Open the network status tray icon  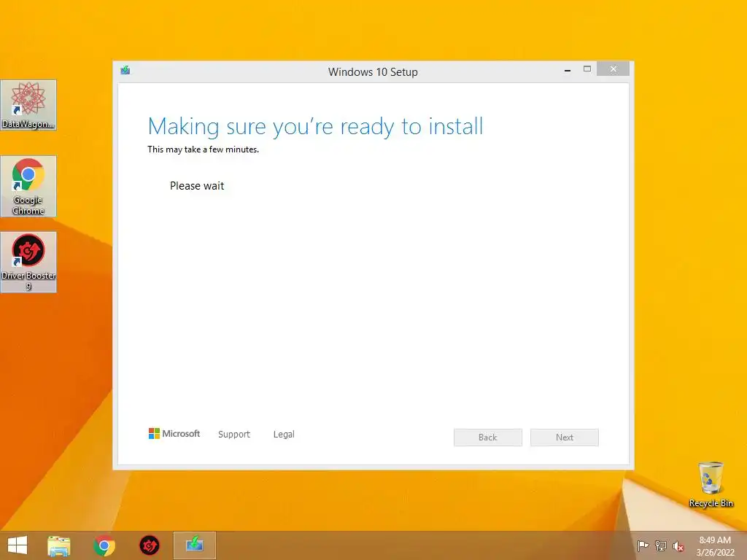pos(661,546)
